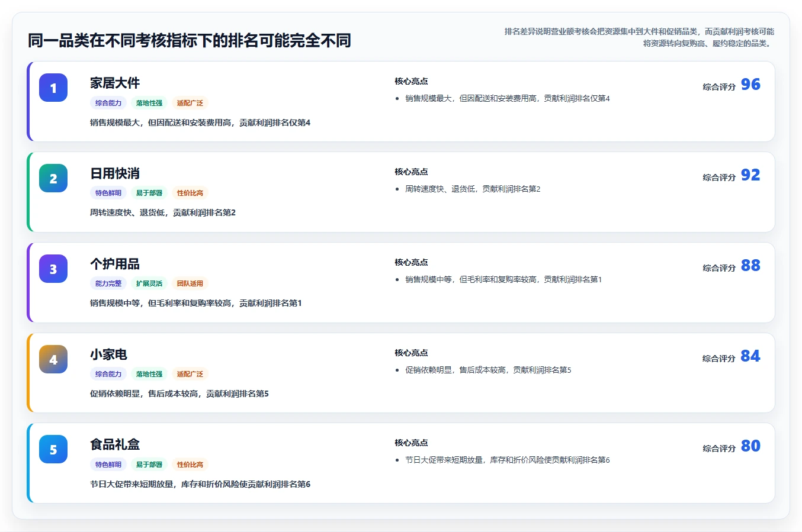Image resolution: width=802 pixels, height=532 pixels.
Task: Click the rank 2 badge for 日用快消
Action: (x=53, y=178)
